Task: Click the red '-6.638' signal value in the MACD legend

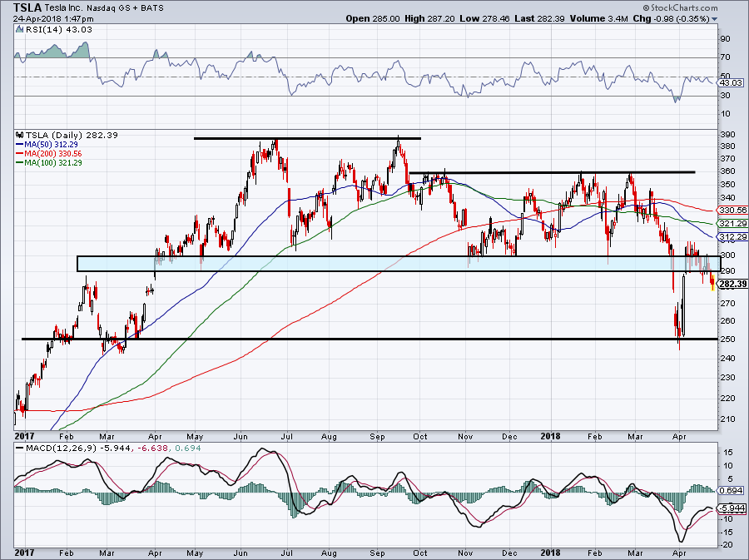Action: coord(153,448)
